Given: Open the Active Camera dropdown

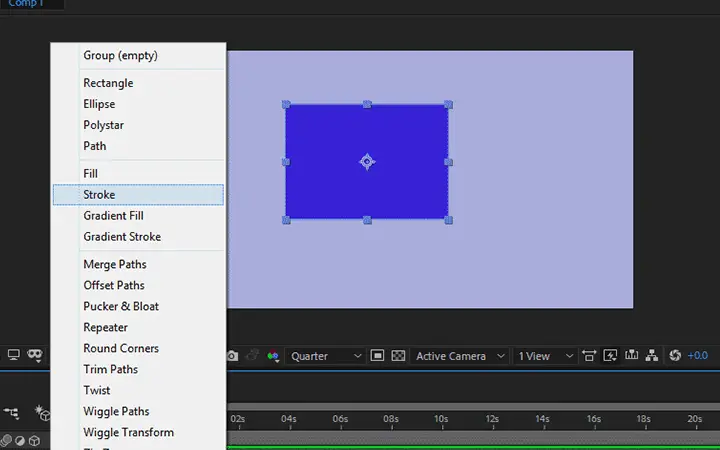Looking at the screenshot, I should click(x=460, y=356).
